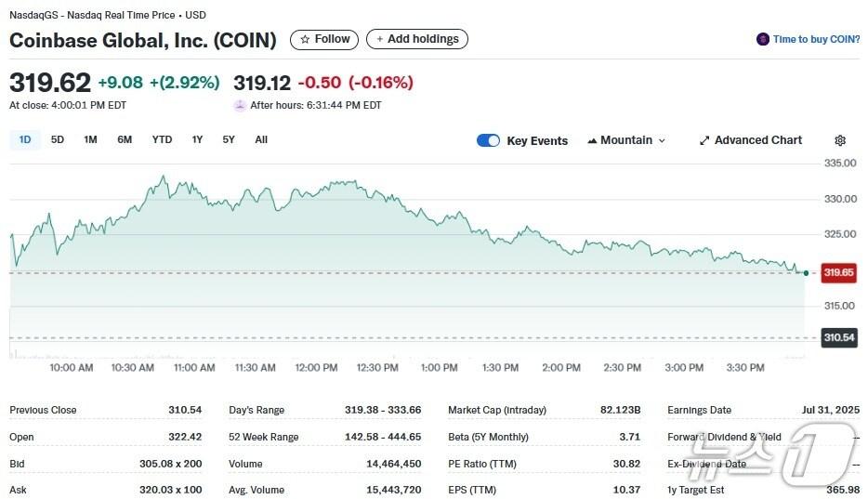Select the 1M chart range
Screen dimensions: 868x499
(x=90, y=140)
